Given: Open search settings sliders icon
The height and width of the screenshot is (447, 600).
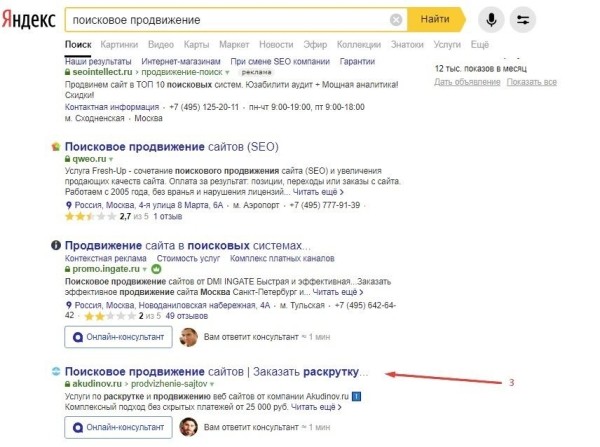Looking at the screenshot, I should tap(522, 20).
